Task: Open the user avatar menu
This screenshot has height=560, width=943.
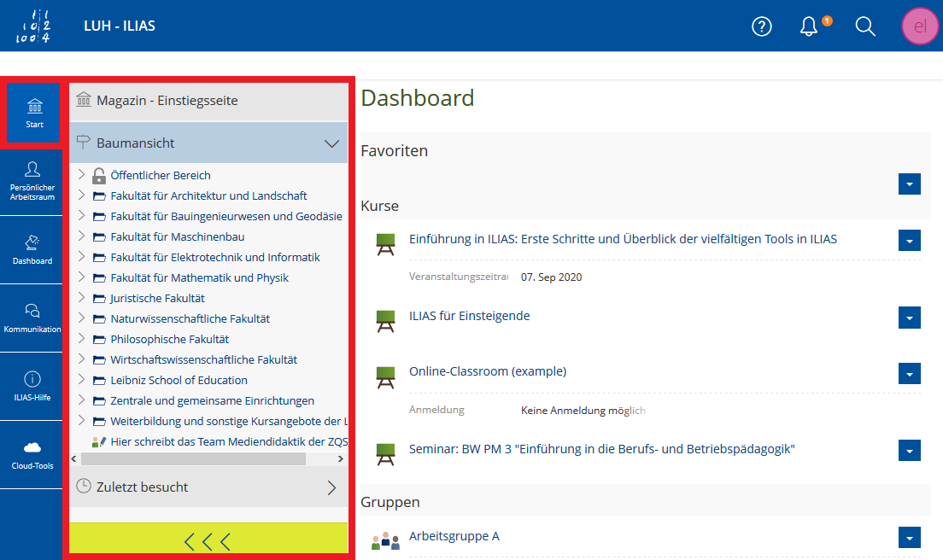Action: tap(920, 26)
